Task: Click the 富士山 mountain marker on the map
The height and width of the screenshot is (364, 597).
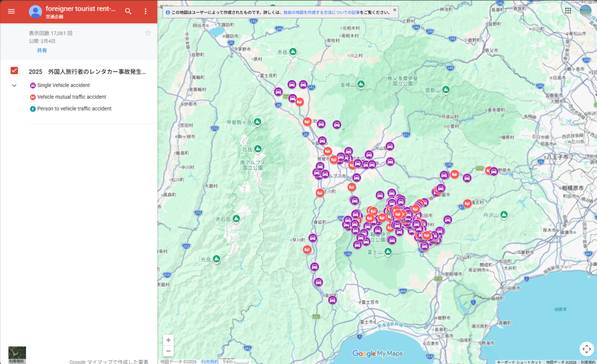Action: click(388, 252)
